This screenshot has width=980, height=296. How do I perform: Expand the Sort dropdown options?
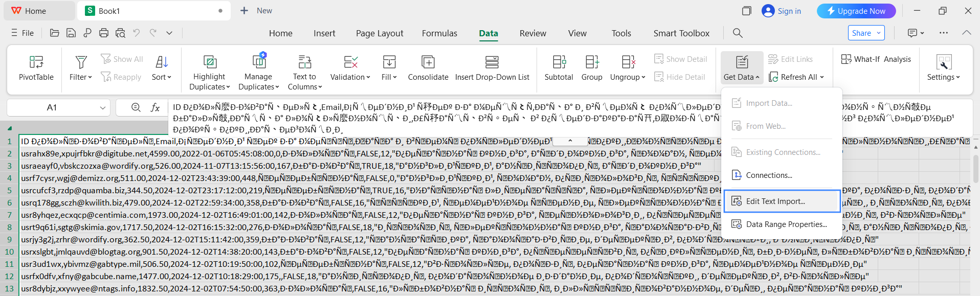[x=169, y=77]
